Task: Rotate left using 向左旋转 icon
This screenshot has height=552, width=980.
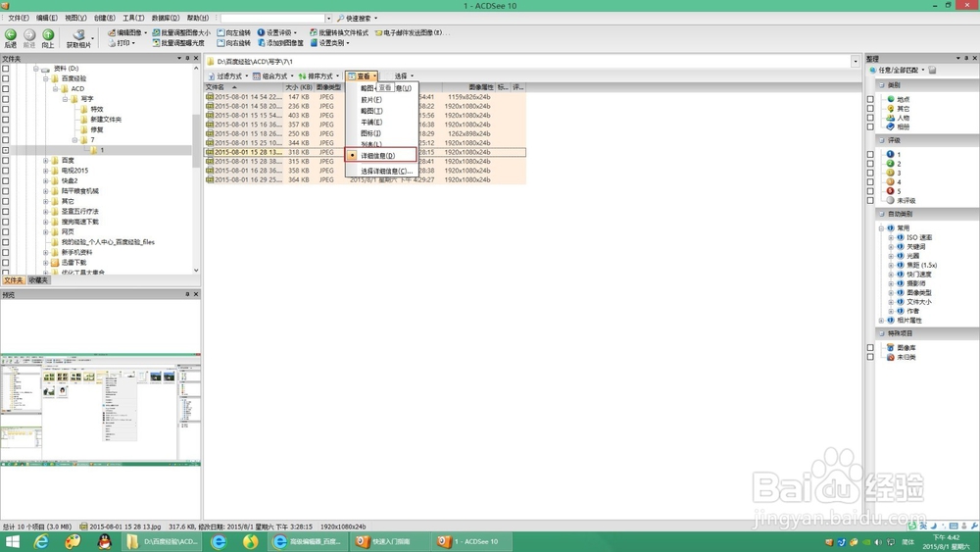Action: click(x=234, y=32)
